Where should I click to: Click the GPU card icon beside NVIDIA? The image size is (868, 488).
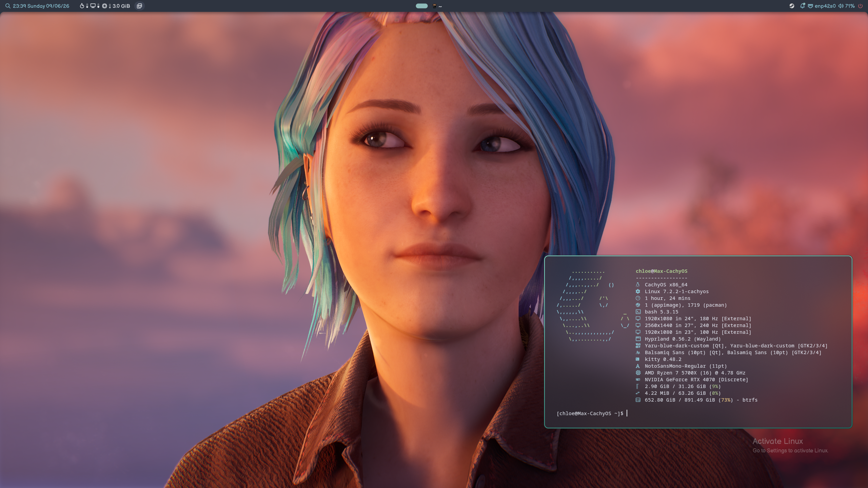tap(637, 380)
